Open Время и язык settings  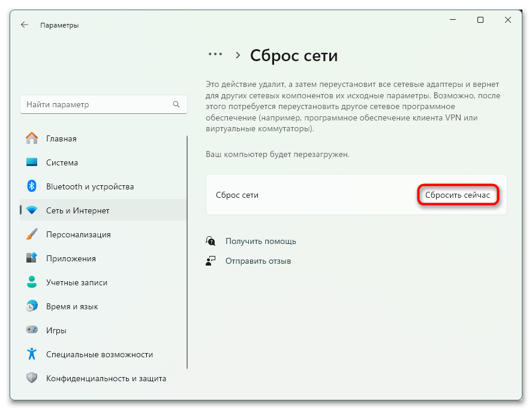pos(103,306)
